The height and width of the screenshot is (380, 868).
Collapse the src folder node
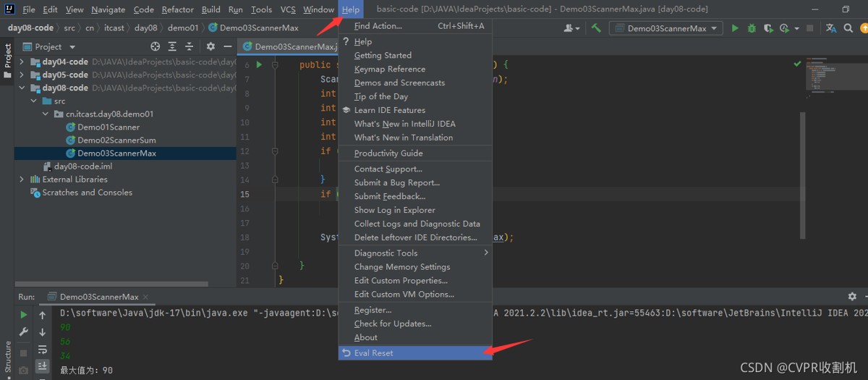[34, 101]
